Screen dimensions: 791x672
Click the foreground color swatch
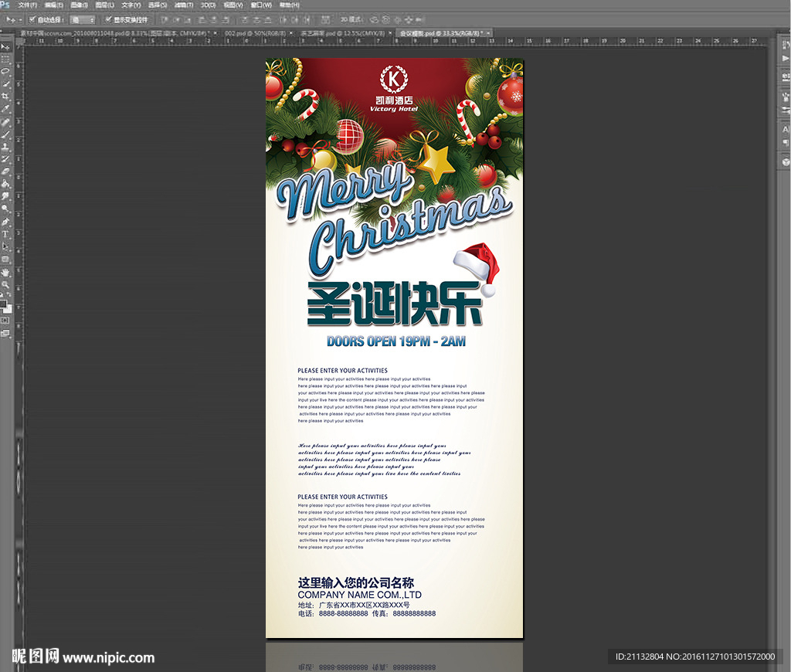(x=3, y=304)
